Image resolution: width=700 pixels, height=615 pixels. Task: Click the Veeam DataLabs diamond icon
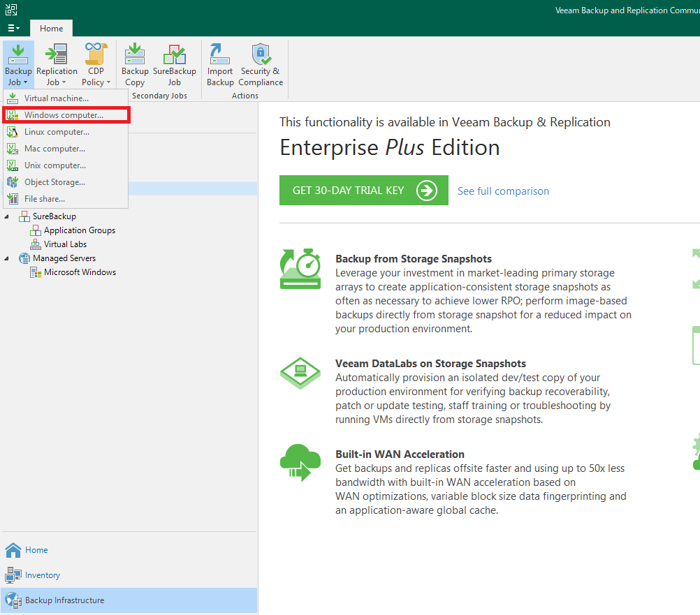[300, 373]
